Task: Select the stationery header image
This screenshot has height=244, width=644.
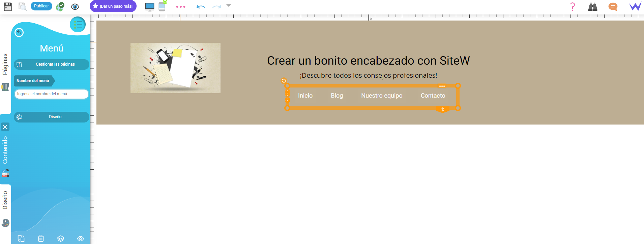Action: (175, 68)
